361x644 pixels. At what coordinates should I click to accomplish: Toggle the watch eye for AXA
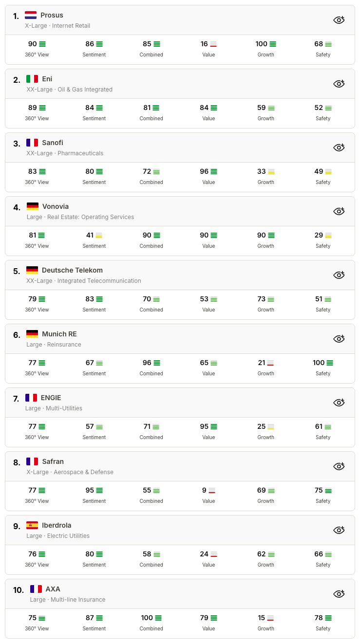339,594
